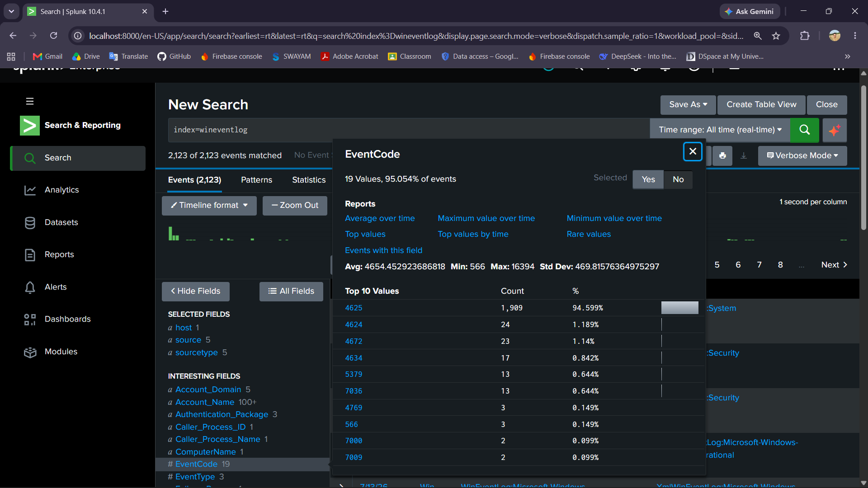Click the Search & Reporting app logo
Screen dimensions: 868x488
(29, 125)
